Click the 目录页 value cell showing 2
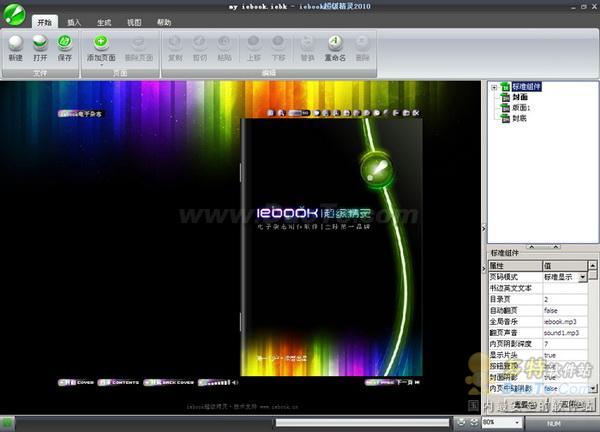The image size is (600, 432). tap(565, 299)
